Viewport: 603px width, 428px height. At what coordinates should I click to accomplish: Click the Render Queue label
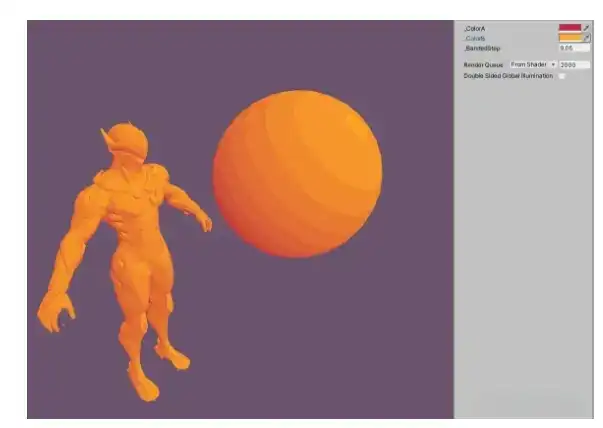[x=483, y=65]
